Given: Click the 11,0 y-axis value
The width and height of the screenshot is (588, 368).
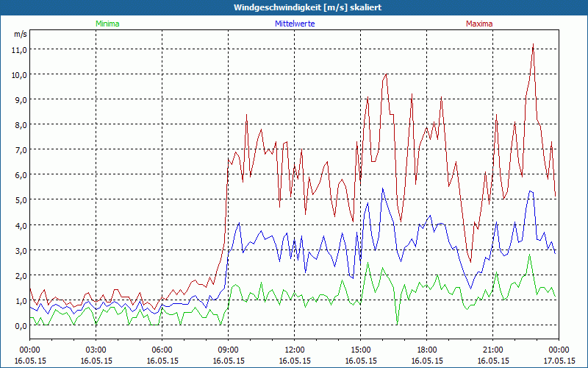Looking at the screenshot, I should point(18,49).
